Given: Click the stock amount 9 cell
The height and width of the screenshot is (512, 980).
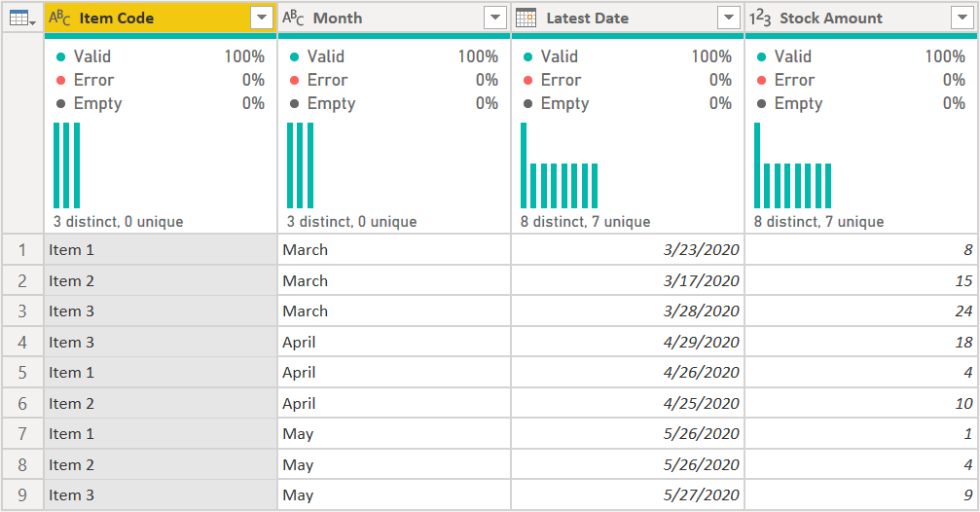Looking at the screenshot, I should 862,495.
